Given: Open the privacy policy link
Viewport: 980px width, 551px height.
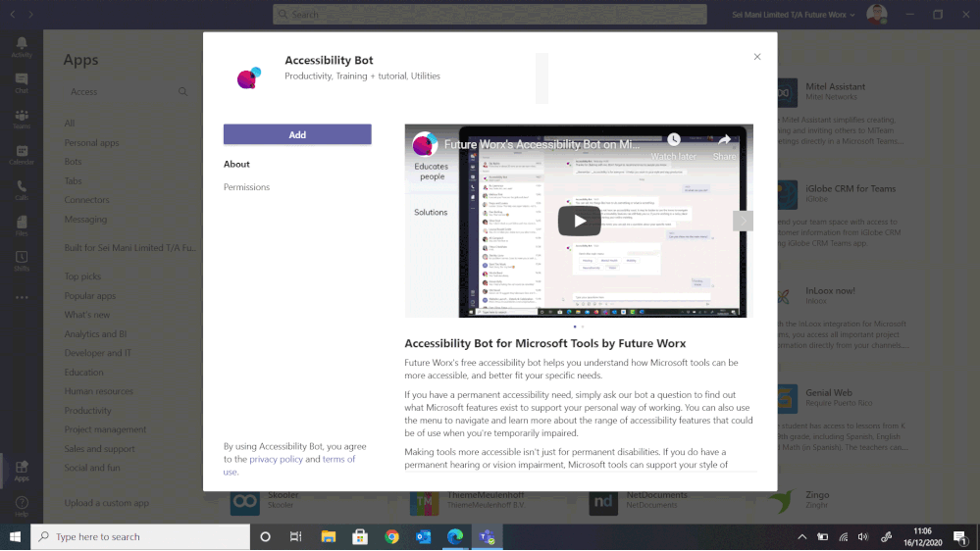Looking at the screenshot, I should tap(277, 459).
